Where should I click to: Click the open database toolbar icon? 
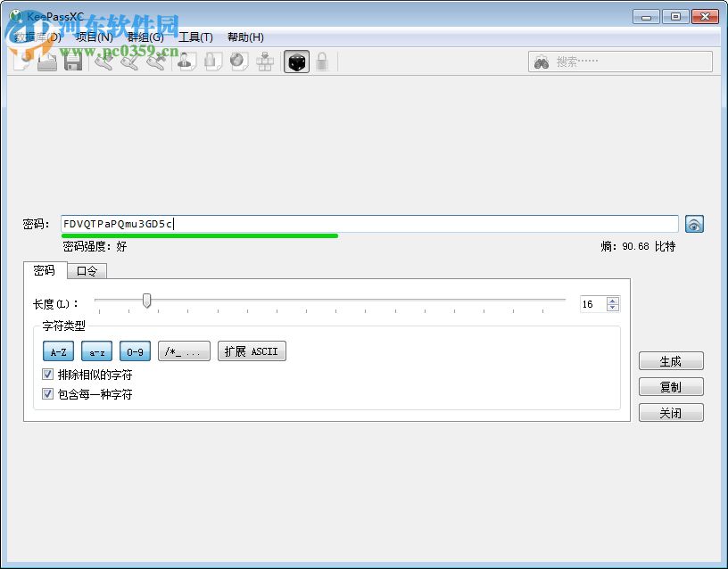pyautogui.click(x=47, y=62)
